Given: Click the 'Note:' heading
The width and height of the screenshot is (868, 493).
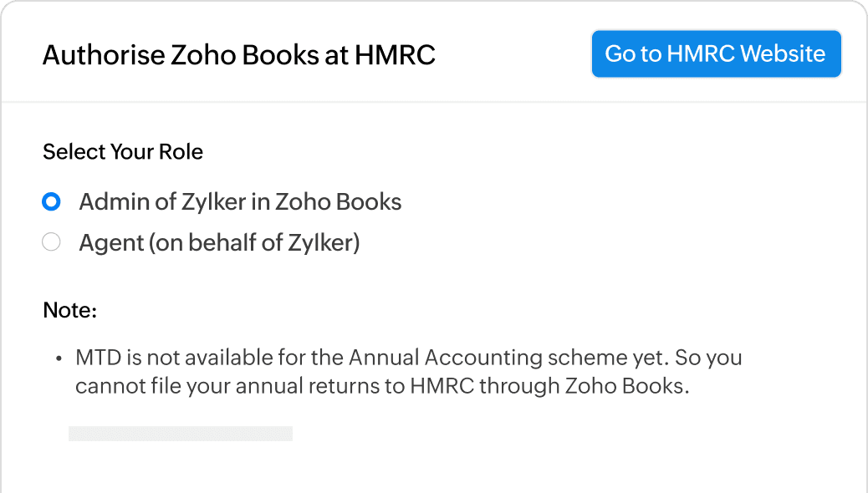Looking at the screenshot, I should [70, 311].
